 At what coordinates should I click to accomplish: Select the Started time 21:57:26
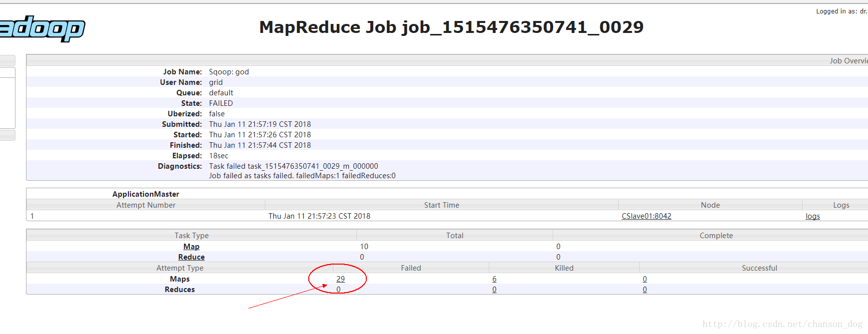(x=260, y=135)
